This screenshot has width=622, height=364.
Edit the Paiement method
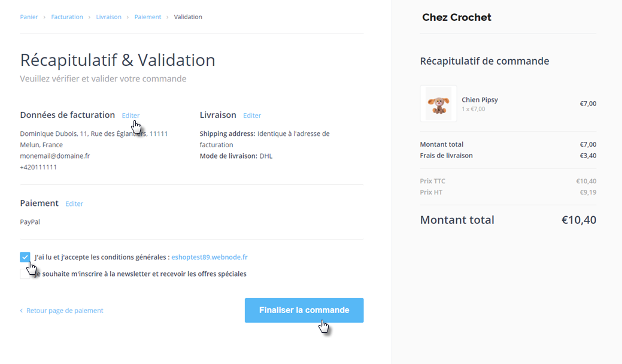[74, 204]
